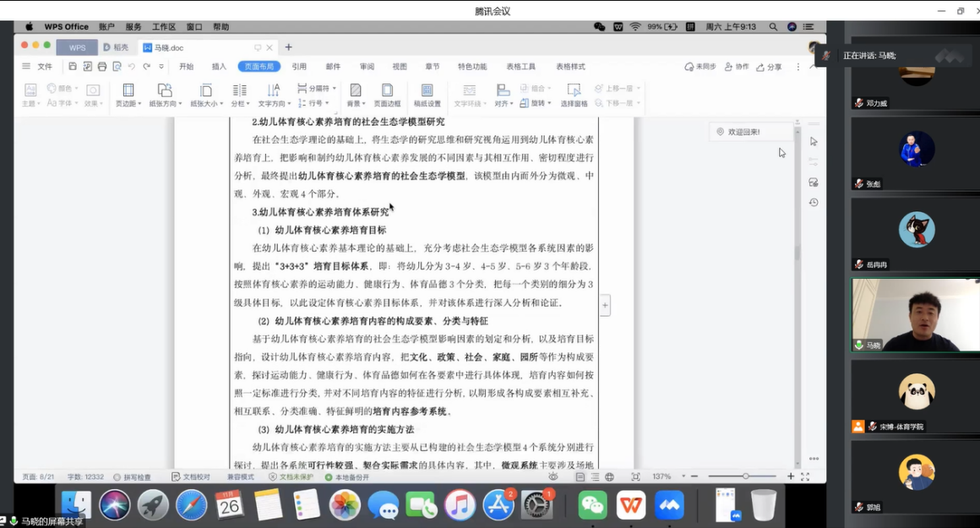The image size is (980, 528).
Task: Click the 页边距 (margins) icon
Action: point(128,90)
